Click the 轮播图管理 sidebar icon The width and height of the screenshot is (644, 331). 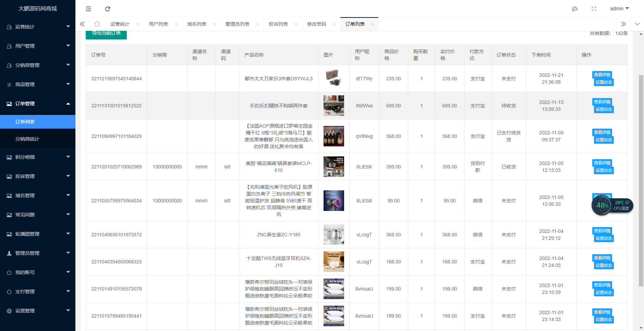pos(9,234)
